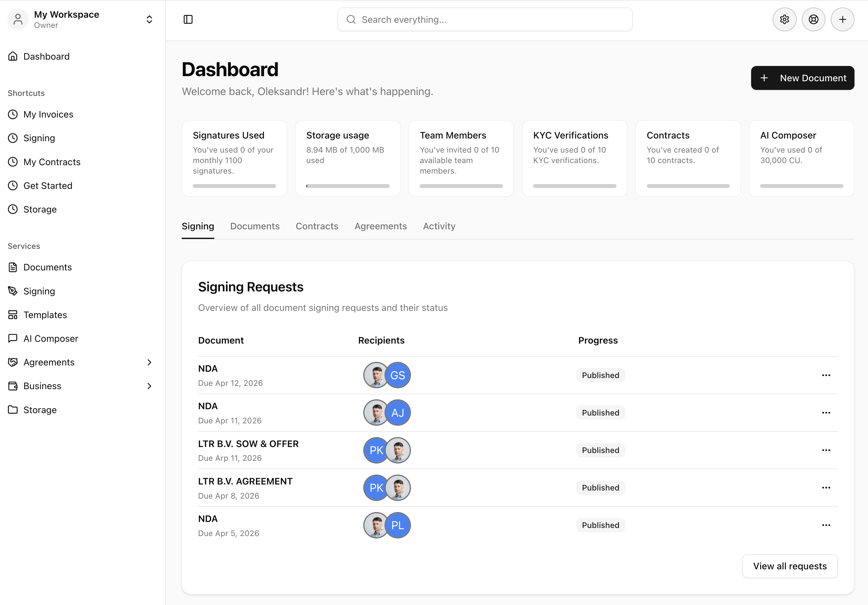This screenshot has width=868, height=605.
Task: Click 'Due Apr 5, 2026' text
Action: (x=229, y=533)
